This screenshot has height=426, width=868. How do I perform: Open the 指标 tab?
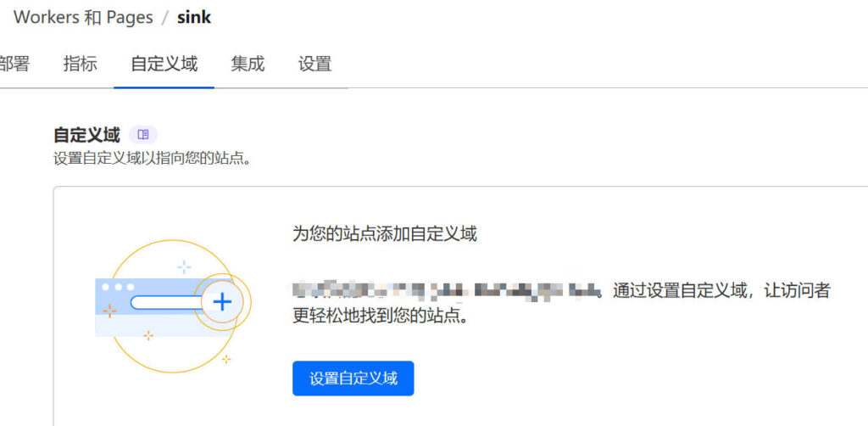(81, 64)
